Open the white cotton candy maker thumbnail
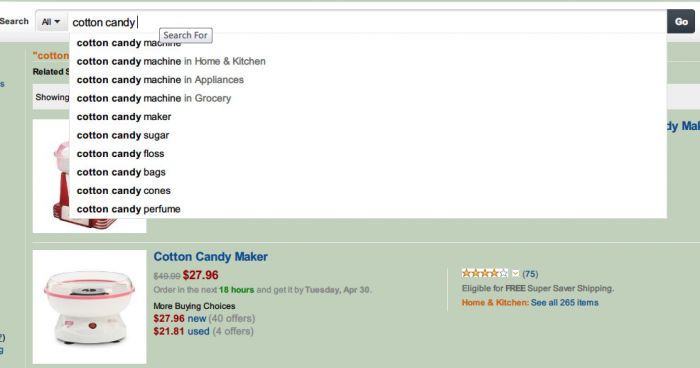 point(89,307)
